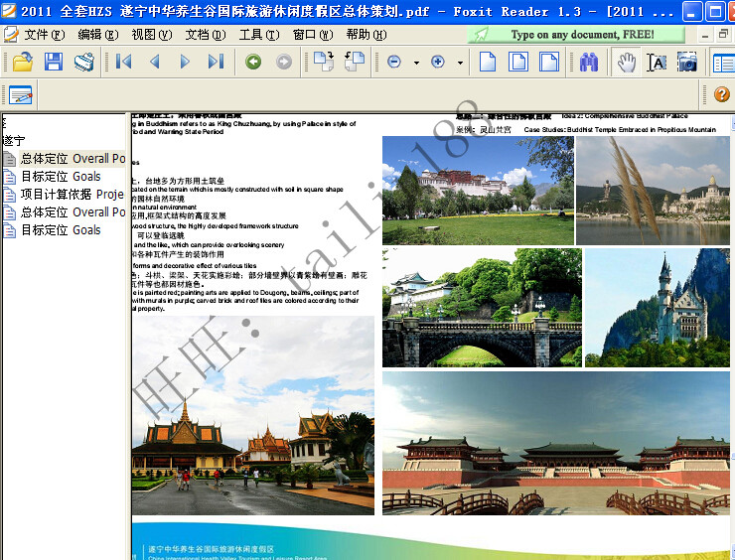Viewport: 735px width, 560px height.
Task: Click the lakeside Buddhist temple photo
Action: [x=653, y=191]
